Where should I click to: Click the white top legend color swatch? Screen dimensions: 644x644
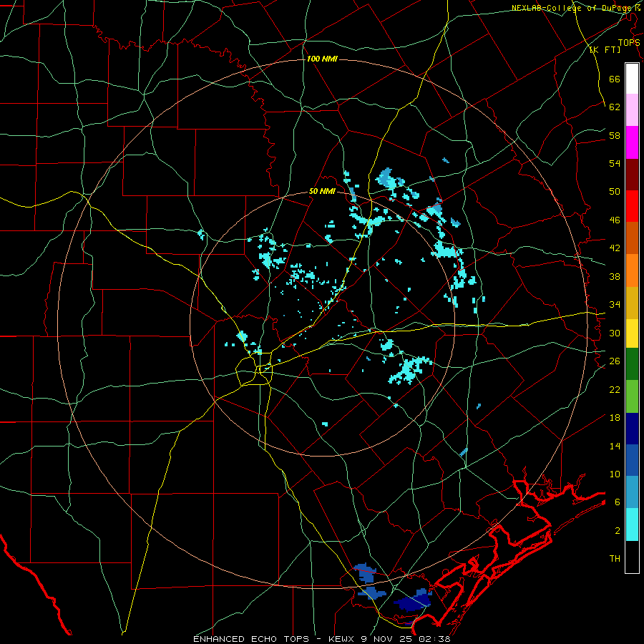[632, 79]
